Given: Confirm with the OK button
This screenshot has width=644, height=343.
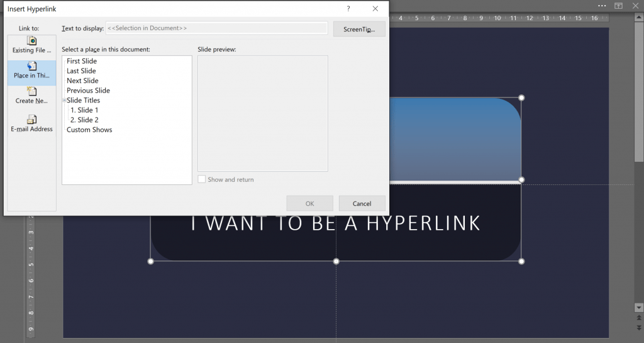Looking at the screenshot, I should (x=309, y=203).
